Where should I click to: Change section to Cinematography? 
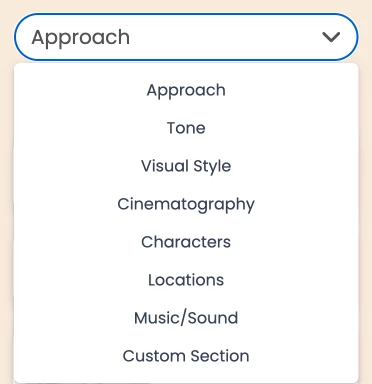click(x=186, y=204)
